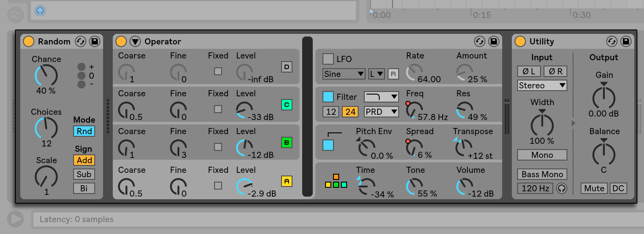Open the Stereo channel mode dropdown
This screenshot has width=644, height=234.
pos(542,85)
